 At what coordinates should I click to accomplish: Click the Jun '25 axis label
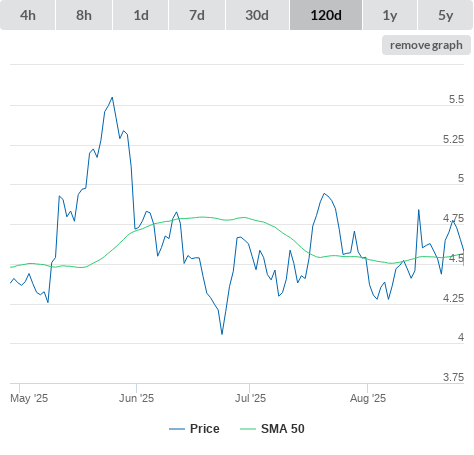(137, 398)
